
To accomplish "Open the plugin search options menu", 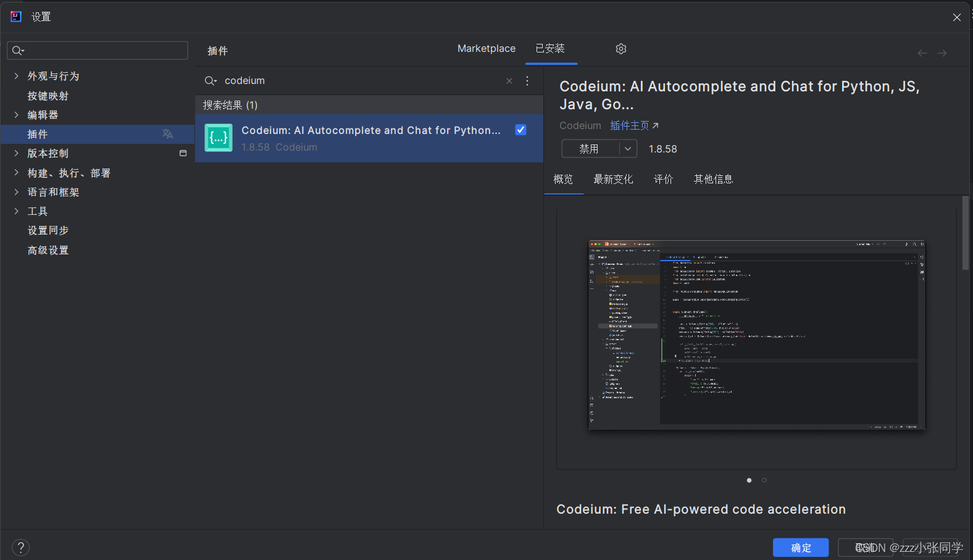I will [527, 81].
